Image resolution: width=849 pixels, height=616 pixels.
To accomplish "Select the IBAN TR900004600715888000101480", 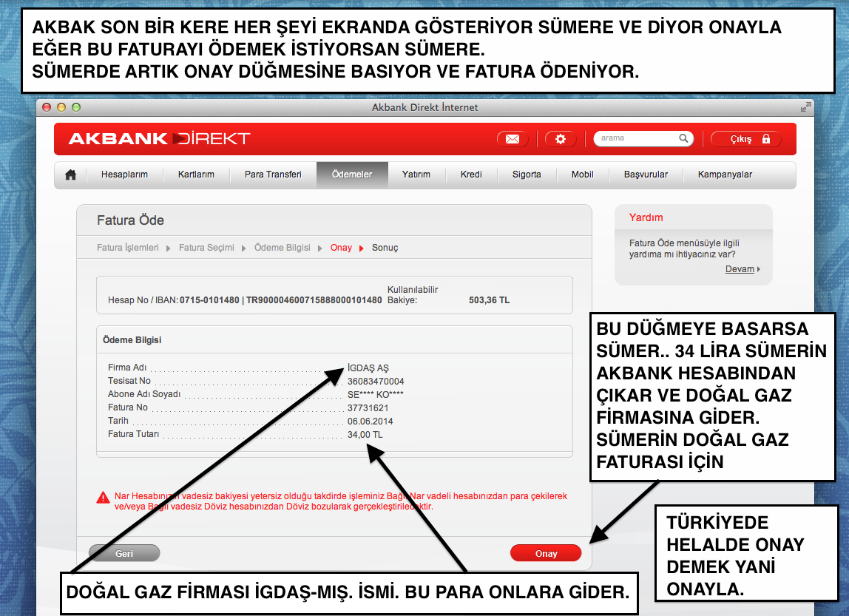I will coord(314,300).
